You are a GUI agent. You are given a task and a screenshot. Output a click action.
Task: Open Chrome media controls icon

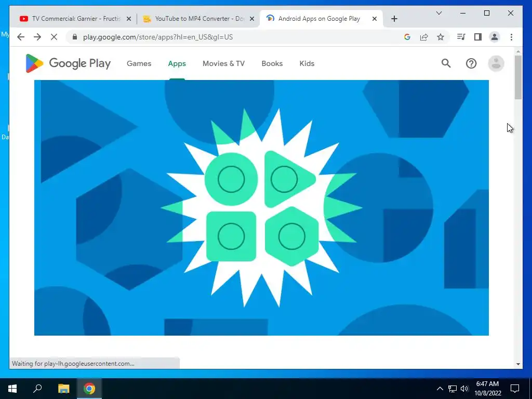pos(461,37)
